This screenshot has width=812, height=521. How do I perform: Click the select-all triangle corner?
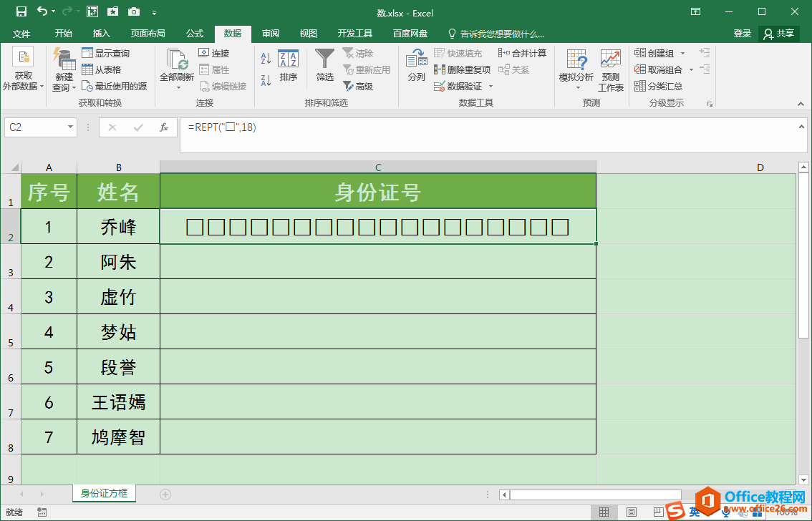click(14, 167)
